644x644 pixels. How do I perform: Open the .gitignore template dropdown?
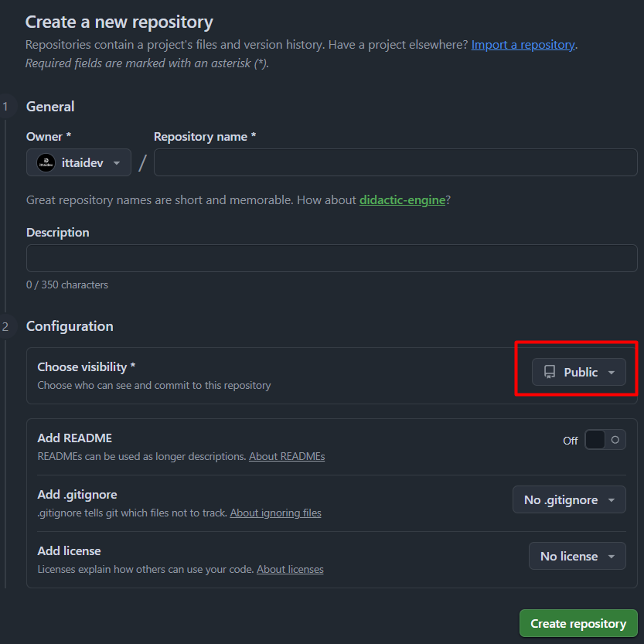point(569,499)
